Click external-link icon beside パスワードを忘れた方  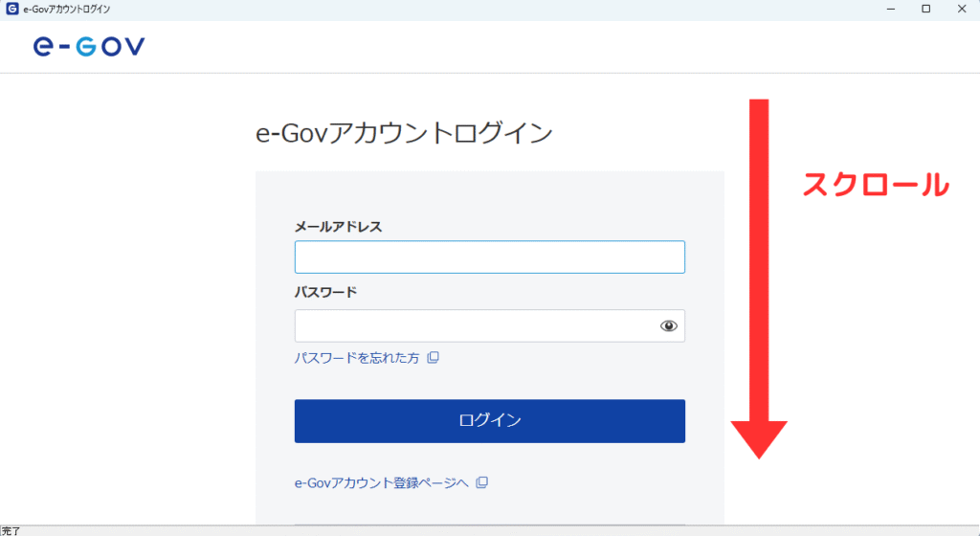[x=433, y=358]
